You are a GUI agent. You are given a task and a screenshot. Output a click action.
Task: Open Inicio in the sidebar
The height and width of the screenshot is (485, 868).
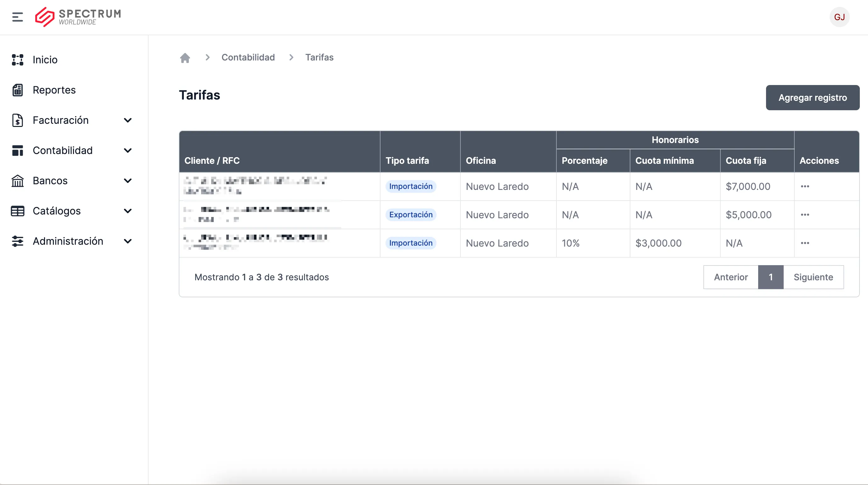pos(45,60)
